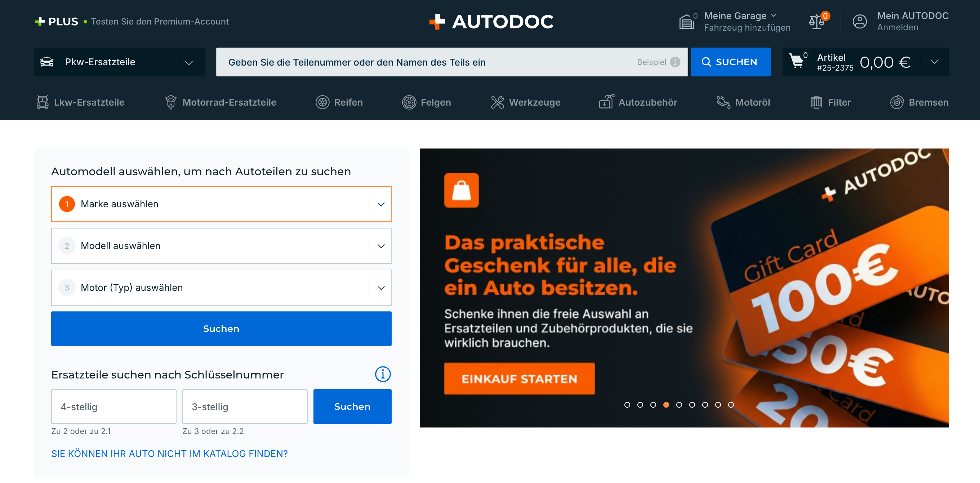Click the green PLUS premium logo
980x483 pixels.
click(x=56, y=22)
